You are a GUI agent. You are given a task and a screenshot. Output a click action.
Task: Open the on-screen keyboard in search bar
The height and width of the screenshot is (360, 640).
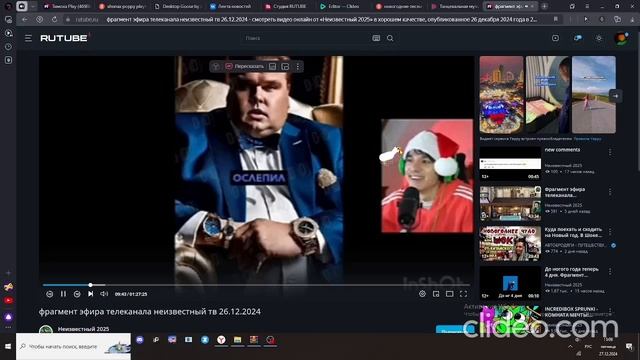coord(376,38)
